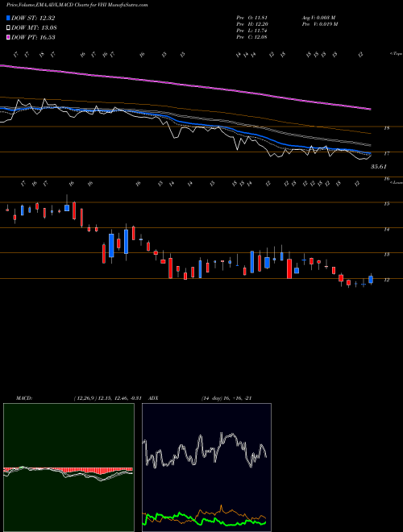Click the 'Pre H: 12.20' high value
Viewport: 403px width, 532px height.
click(252, 24)
